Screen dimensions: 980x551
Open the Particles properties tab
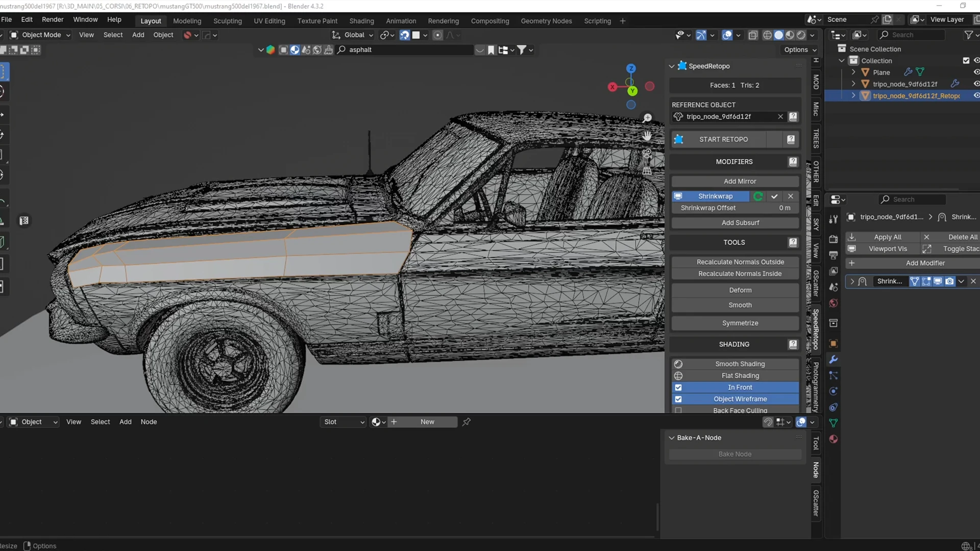834,375
